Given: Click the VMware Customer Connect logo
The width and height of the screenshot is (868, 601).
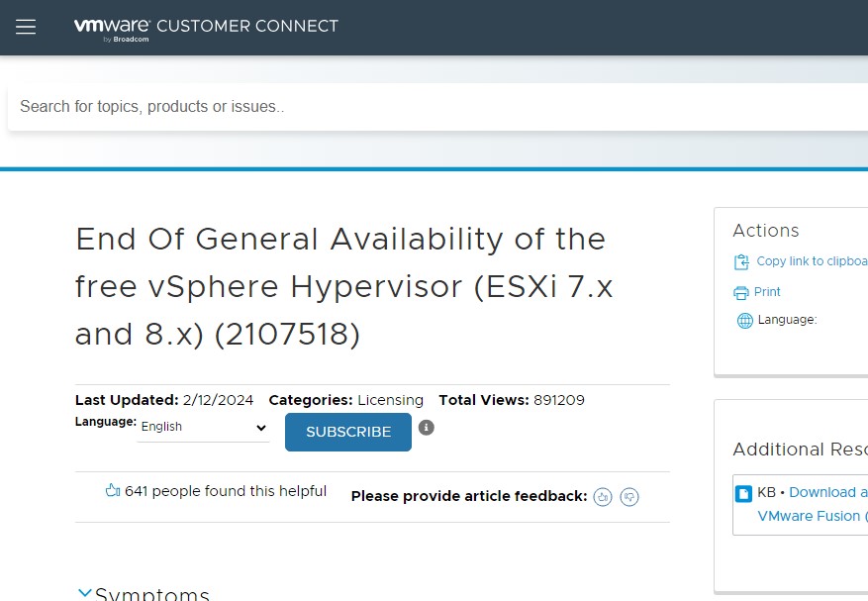Looking at the screenshot, I should 205,27.
